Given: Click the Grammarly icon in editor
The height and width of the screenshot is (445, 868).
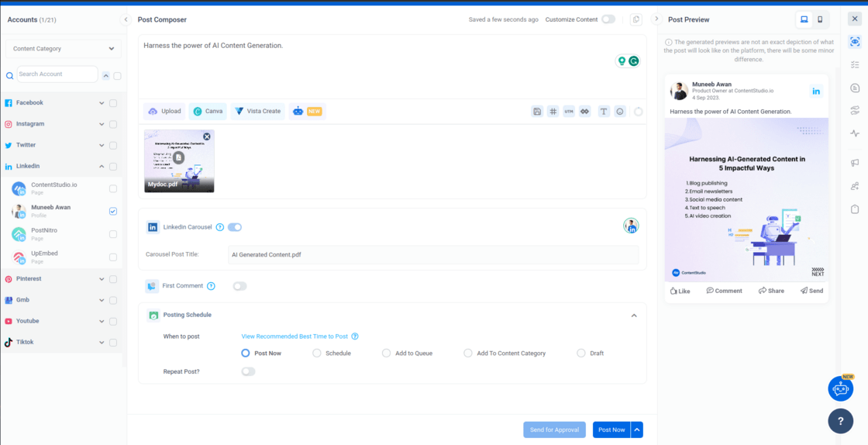Looking at the screenshot, I should [x=634, y=61].
